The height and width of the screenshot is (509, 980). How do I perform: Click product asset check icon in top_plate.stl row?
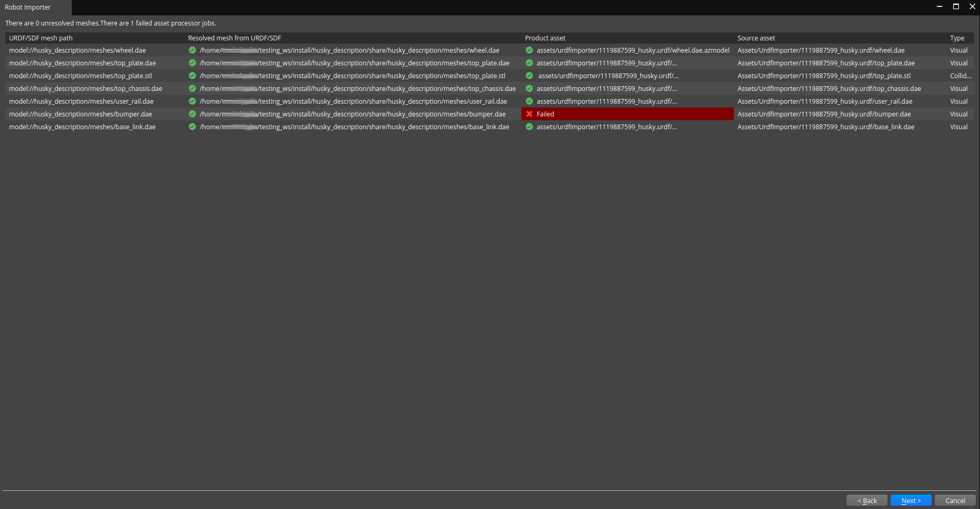click(x=529, y=76)
